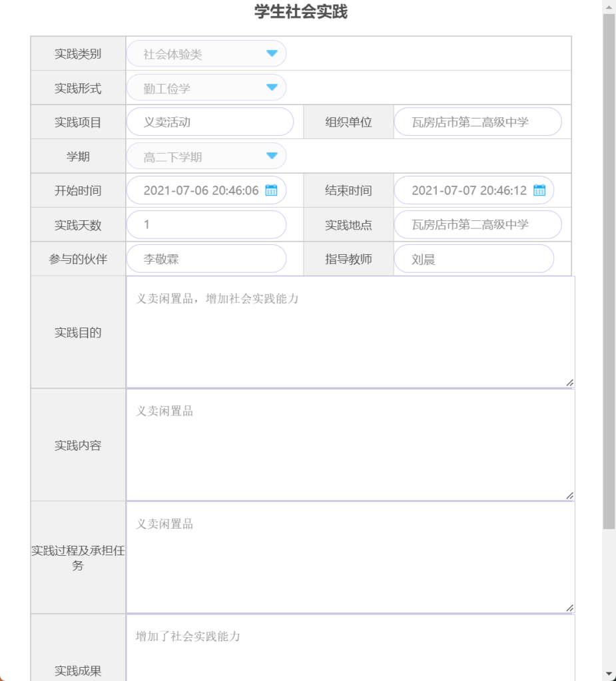This screenshot has width=616, height=681.
Task: Expand the 实践形式 dropdown showing 勤工俭学
Action: click(272, 88)
